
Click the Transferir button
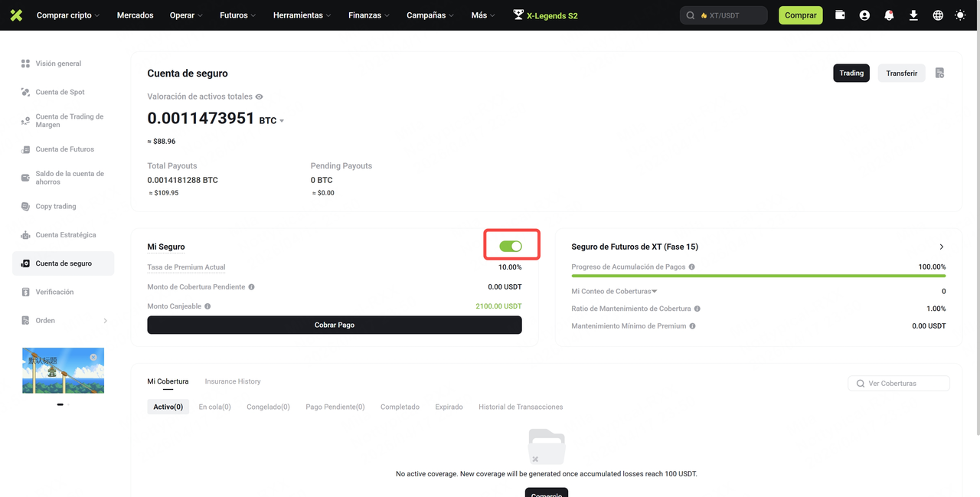902,73
